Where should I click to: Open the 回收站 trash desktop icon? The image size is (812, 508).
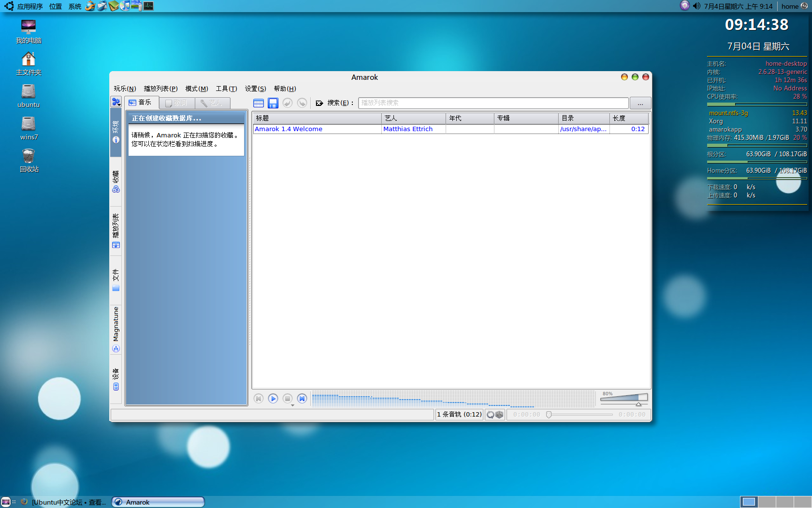(29, 161)
